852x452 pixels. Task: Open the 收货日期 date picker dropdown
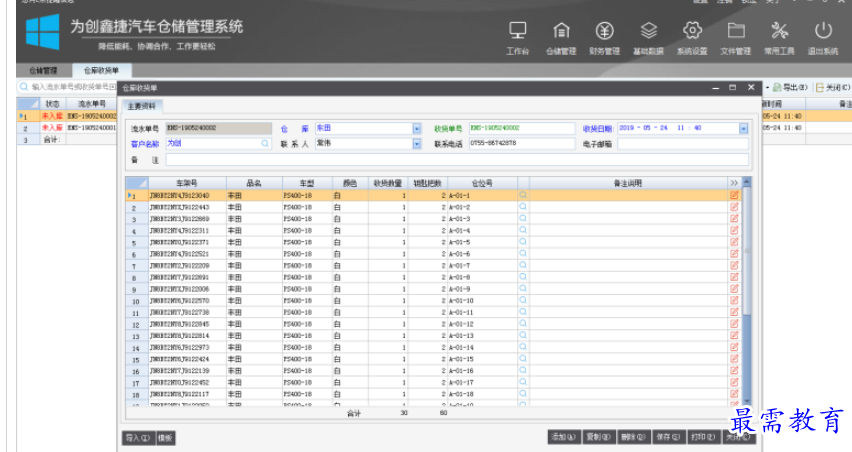743,129
